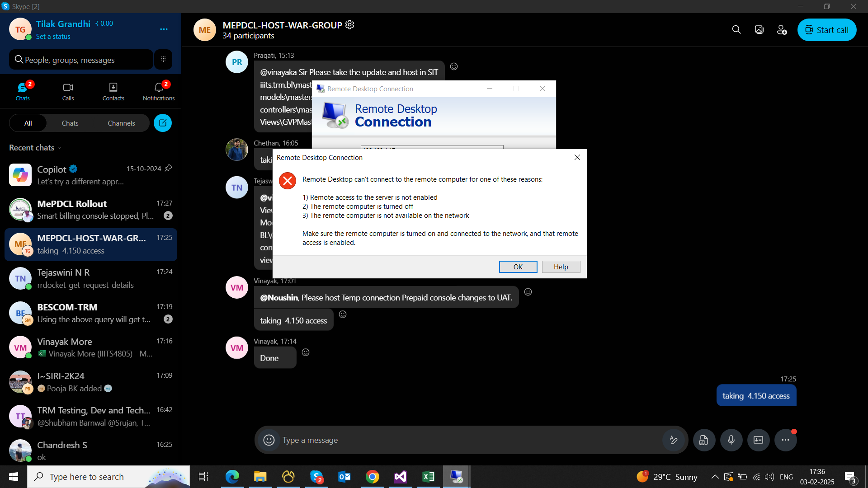The image size is (868, 488).
Task: Open the MePDCL Rollout chat
Action: tap(91, 210)
